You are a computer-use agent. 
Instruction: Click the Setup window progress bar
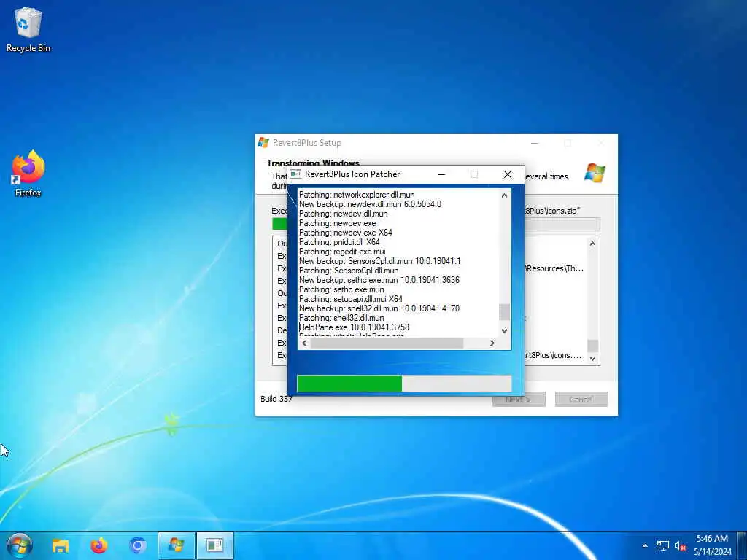pyautogui.click(x=436, y=223)
